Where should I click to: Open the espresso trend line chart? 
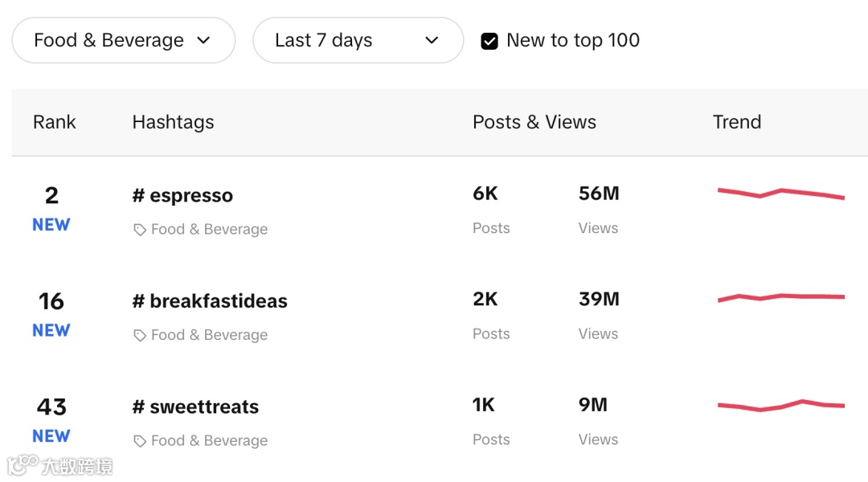[780, 194]
